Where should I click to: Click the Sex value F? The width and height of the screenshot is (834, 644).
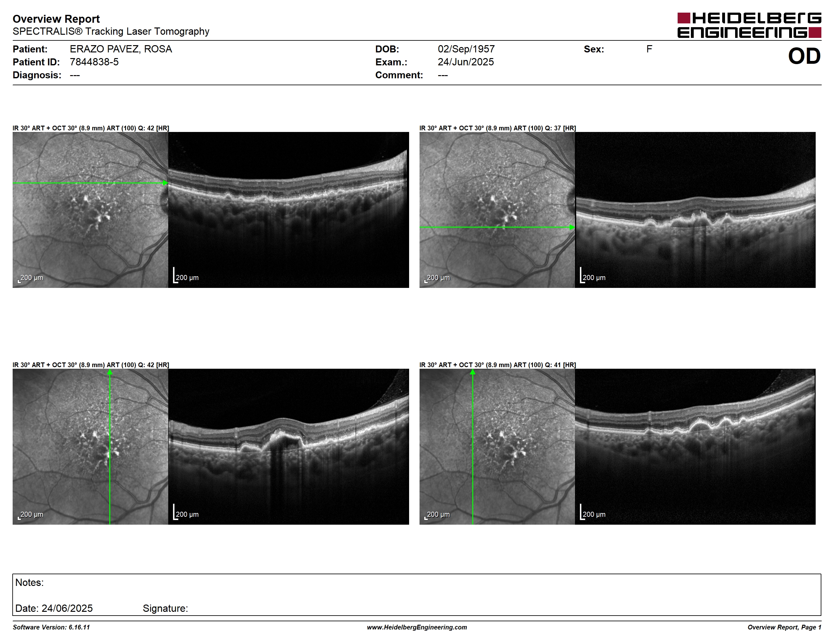pyautogui.click(x=649, y=49)
